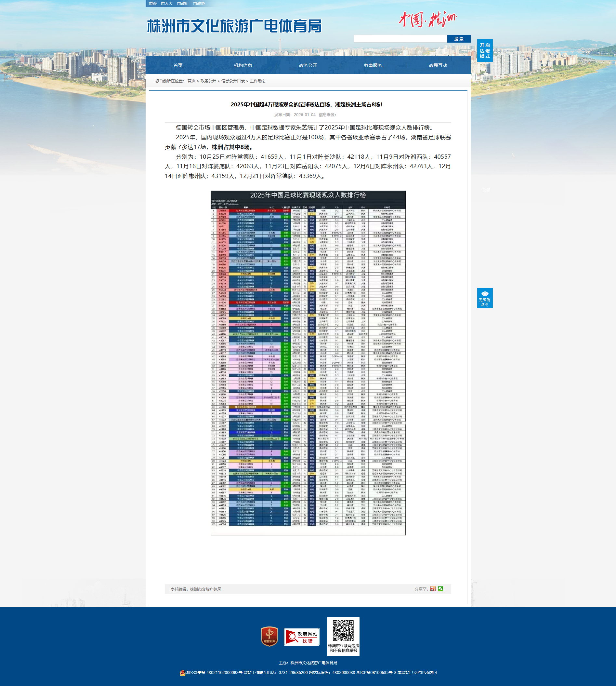This screenshot has height=686, width=616.
Task: Go to the 政民互动 navigation item
Action: [x=438, y=65]
